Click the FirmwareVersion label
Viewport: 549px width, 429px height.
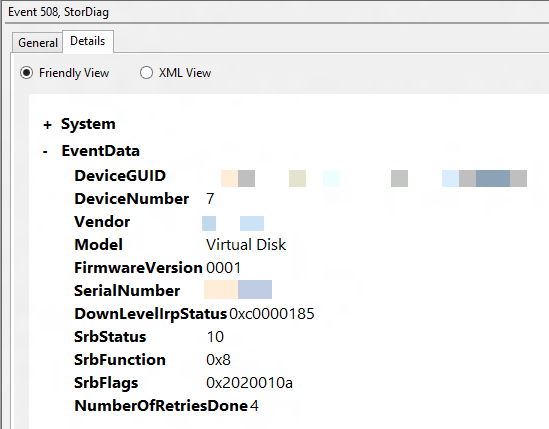[138, 268]
